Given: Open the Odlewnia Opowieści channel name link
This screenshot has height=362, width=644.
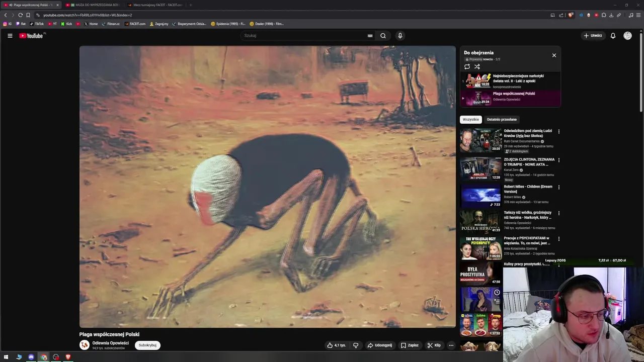Looking at the screenshot, I should point(110,343).
